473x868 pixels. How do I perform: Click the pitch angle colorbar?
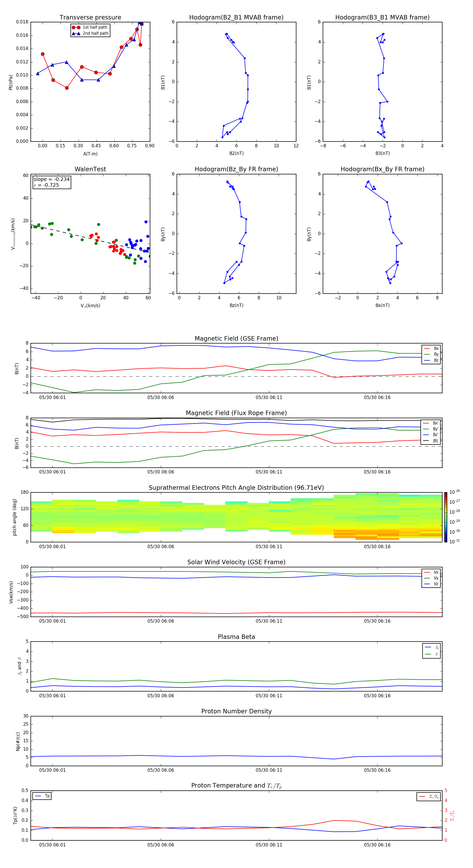[445, 517]
